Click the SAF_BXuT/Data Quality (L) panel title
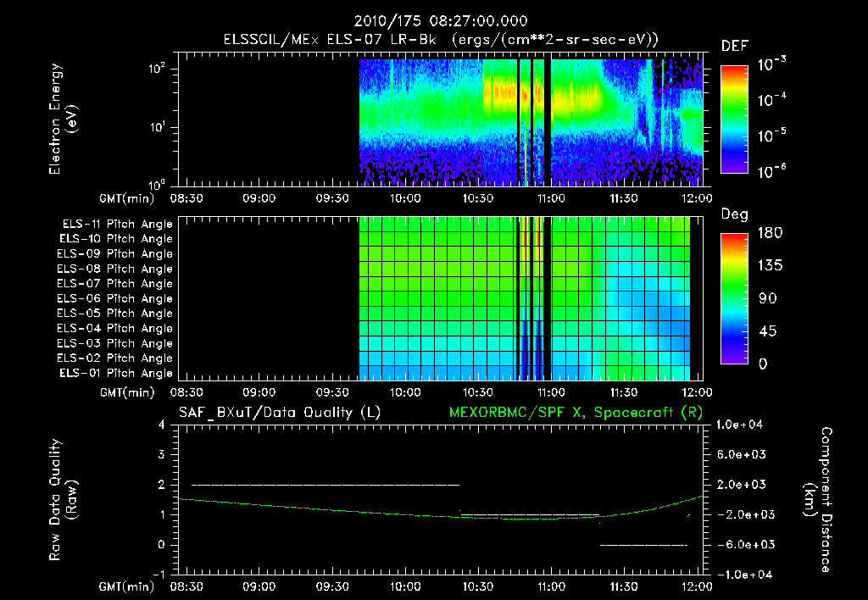 280,413
